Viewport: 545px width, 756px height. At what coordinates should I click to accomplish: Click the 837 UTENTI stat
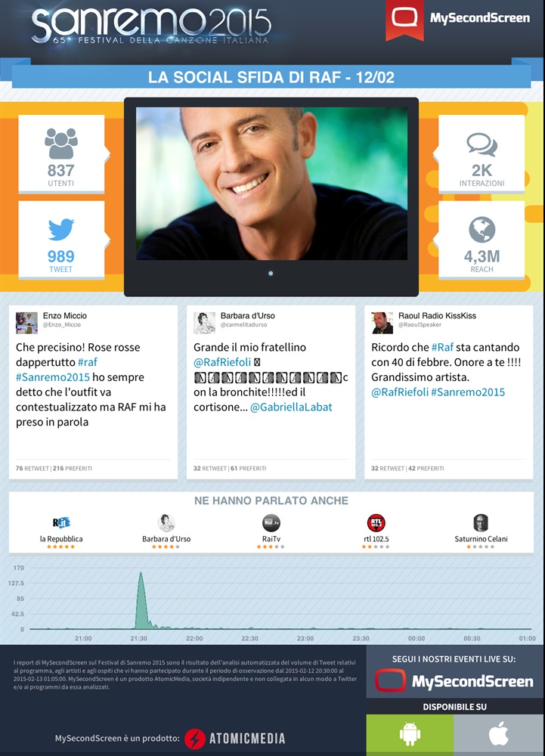pos(61,175)
